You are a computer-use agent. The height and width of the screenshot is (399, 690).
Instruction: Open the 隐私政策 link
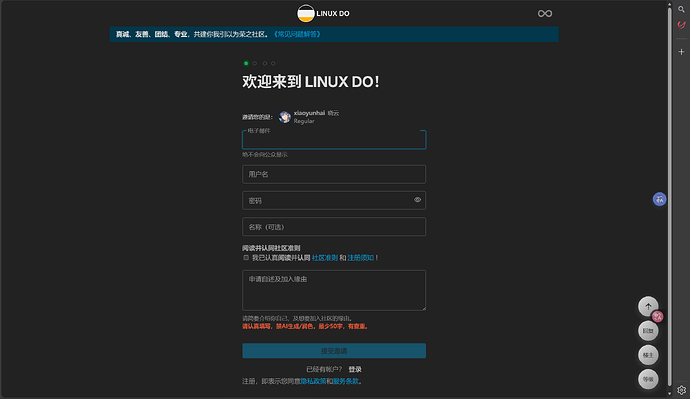pos(313,381)
